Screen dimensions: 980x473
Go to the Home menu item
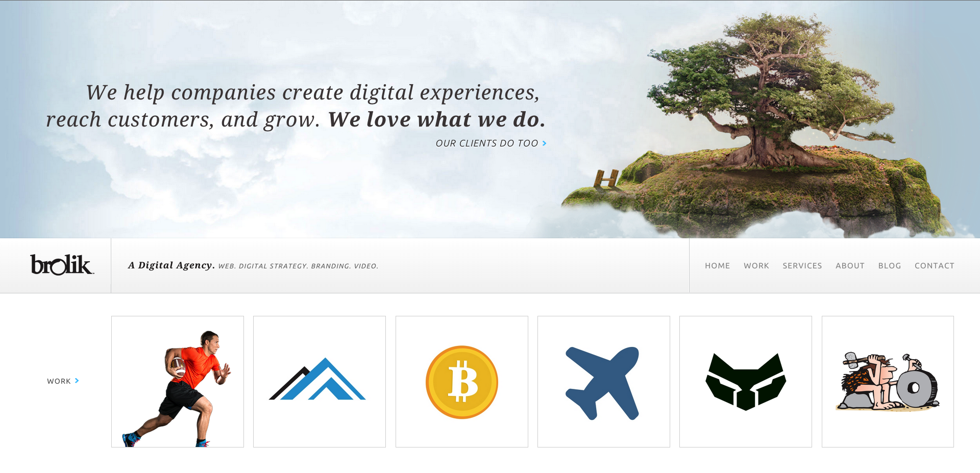717,266
